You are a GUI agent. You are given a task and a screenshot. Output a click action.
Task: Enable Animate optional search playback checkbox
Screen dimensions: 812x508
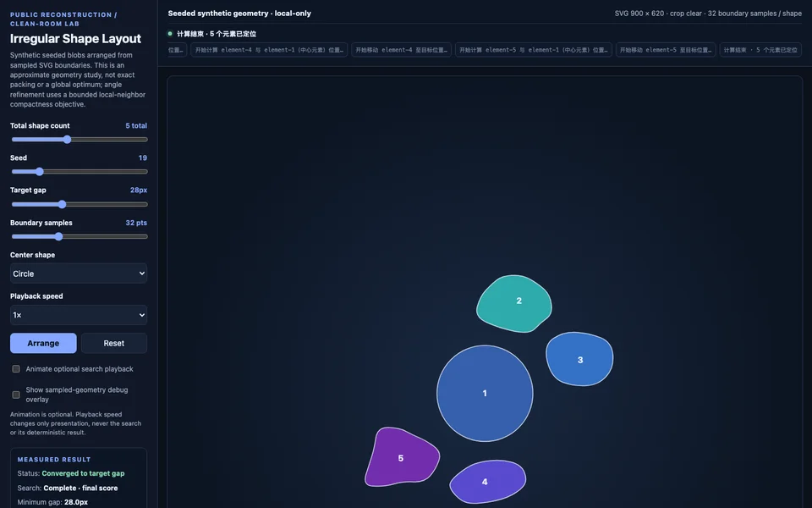tap(16, 369)
